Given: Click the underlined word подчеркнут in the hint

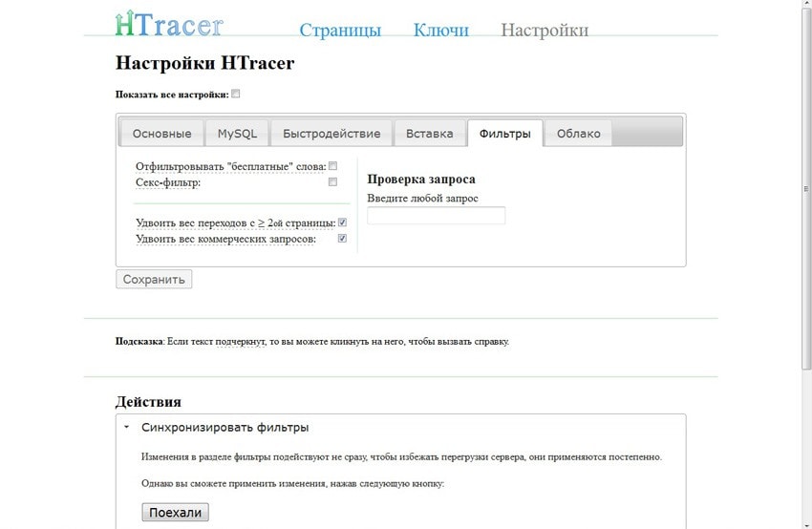Looking at the screenshot, I should [x=241, y=342].
